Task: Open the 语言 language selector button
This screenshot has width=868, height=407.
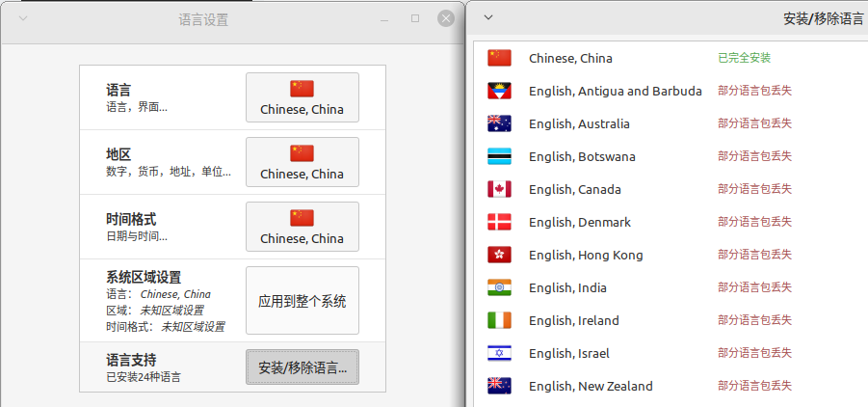Action: tap(302, 97)
